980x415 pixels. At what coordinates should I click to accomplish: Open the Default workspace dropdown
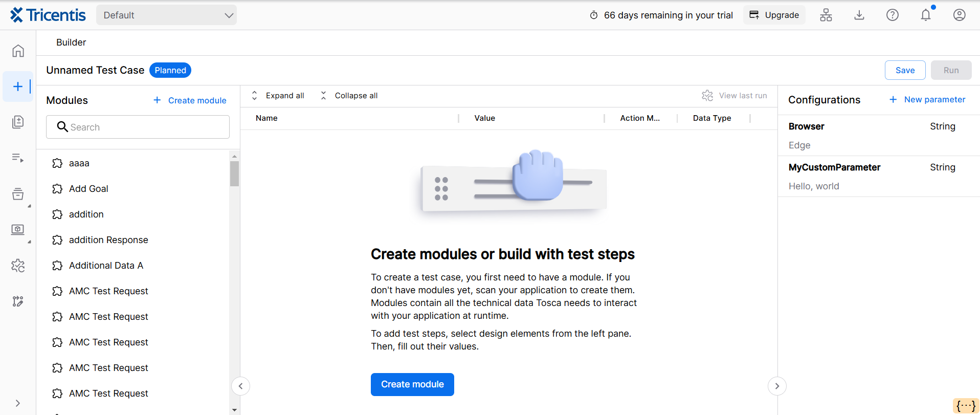point(166,15)
